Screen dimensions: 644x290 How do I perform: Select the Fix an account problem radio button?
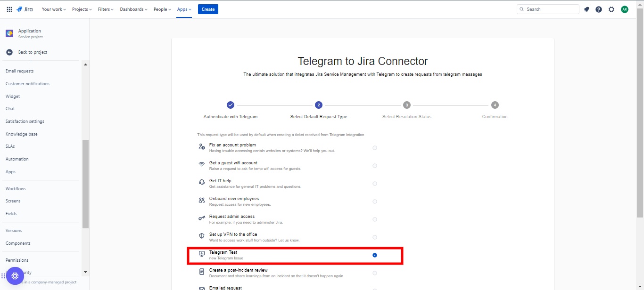375,148
